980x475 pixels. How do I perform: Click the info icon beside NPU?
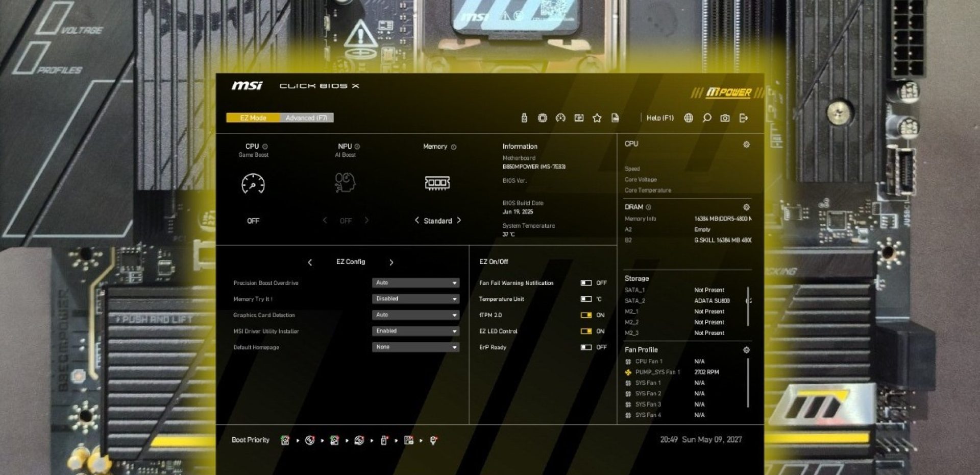357,147
